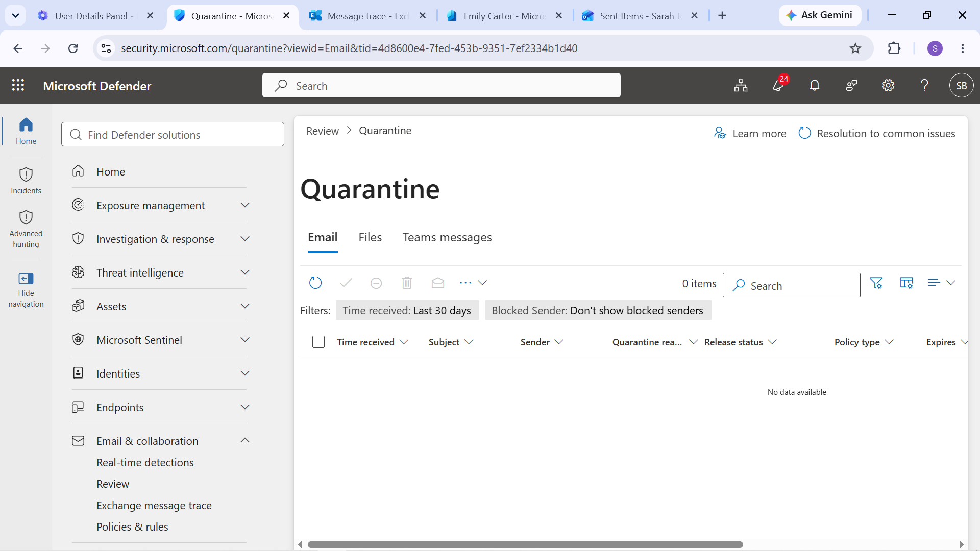Screen dimensions: 980x551
Task: Open the Settings gear in Defender header
Action: [x=888, y=86]
